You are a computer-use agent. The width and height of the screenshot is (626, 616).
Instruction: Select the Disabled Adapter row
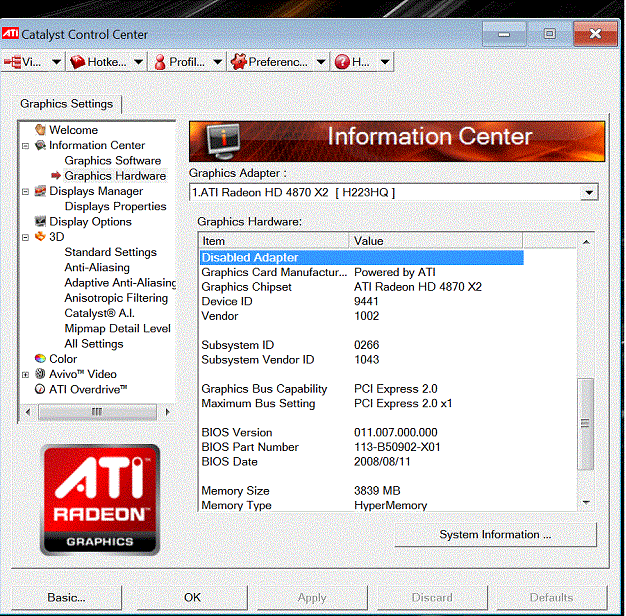(x=362, y=257)
